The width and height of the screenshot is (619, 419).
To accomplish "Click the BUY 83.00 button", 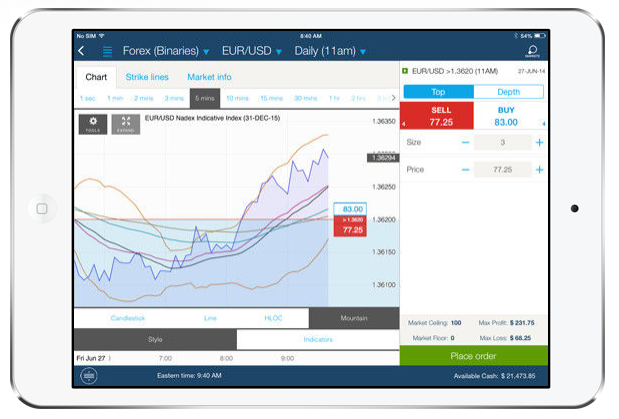I will [x=506, y=116].
